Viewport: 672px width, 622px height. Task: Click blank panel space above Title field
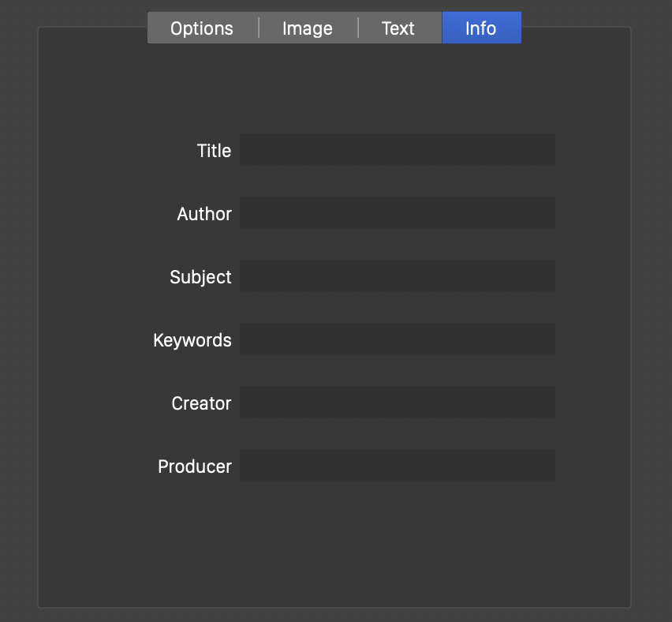[x=334, y=87]
